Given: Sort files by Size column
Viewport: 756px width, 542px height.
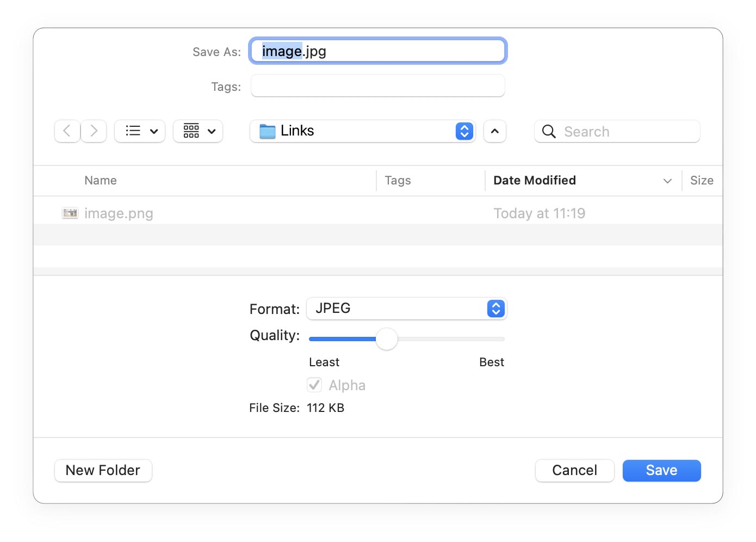Looking at the screenshot, I should pos(701,181).
